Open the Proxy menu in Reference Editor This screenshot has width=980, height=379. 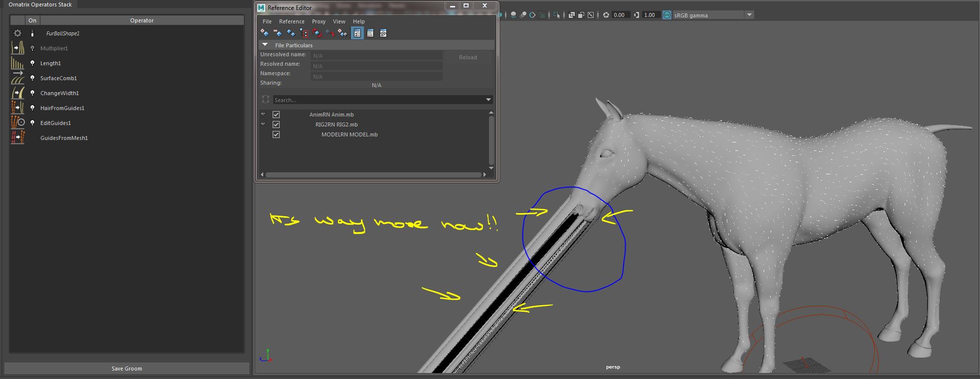pos(319,21)
